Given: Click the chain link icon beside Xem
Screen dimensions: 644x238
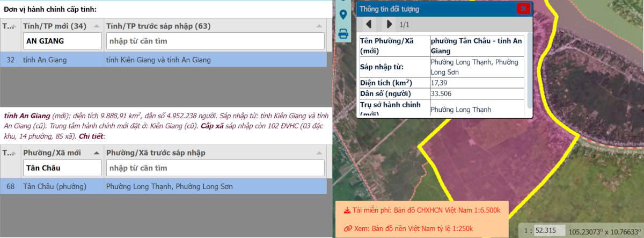Looking at the screenshot, I should [x=347, y=228].
